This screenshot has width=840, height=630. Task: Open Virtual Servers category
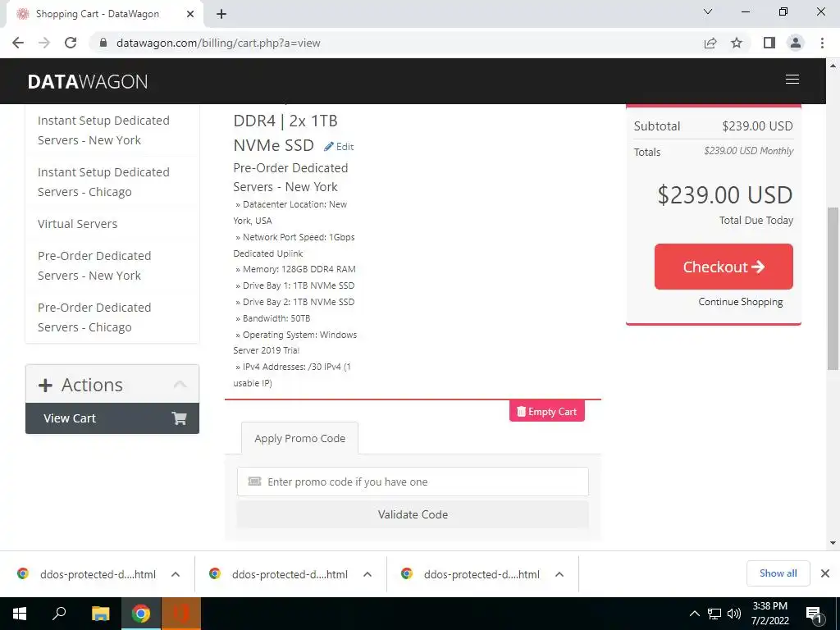click(78, 224)
